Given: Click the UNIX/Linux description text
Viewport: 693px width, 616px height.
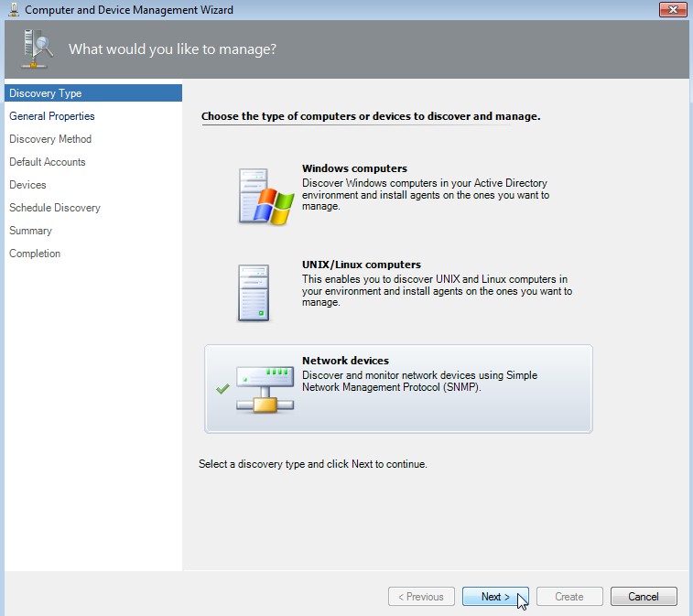Looking at the screenshot, I should pyautogui.click(x=437, y=290).
